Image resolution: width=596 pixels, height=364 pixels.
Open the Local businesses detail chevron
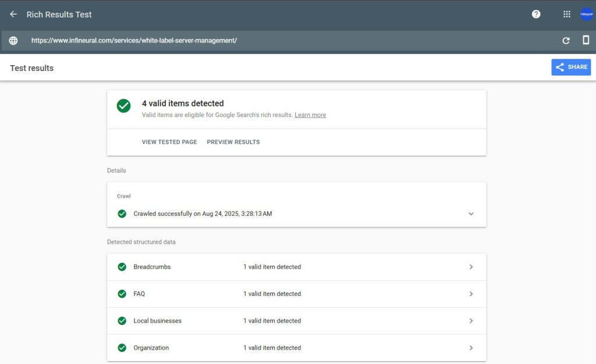point(471,320)
